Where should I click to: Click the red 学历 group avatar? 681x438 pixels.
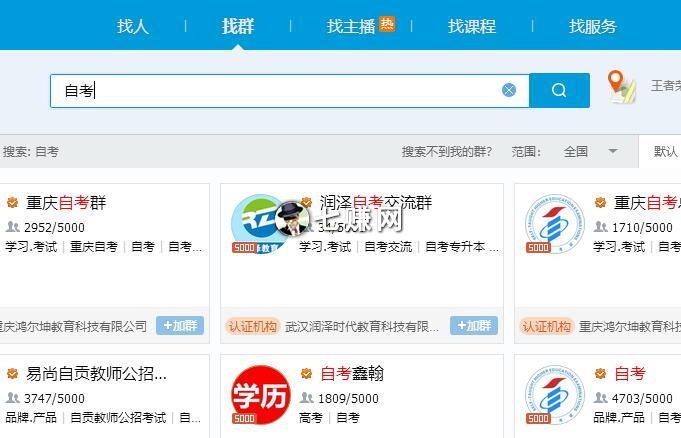tap(260, 395)
